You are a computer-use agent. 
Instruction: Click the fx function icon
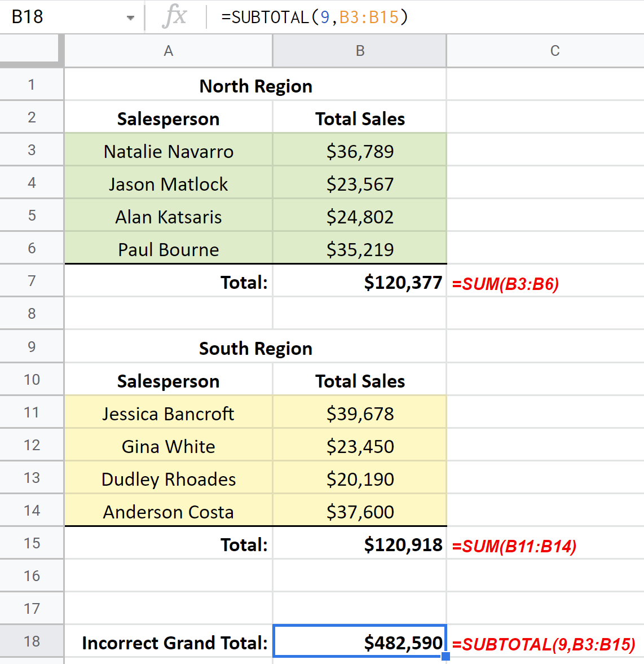(174, 17)
